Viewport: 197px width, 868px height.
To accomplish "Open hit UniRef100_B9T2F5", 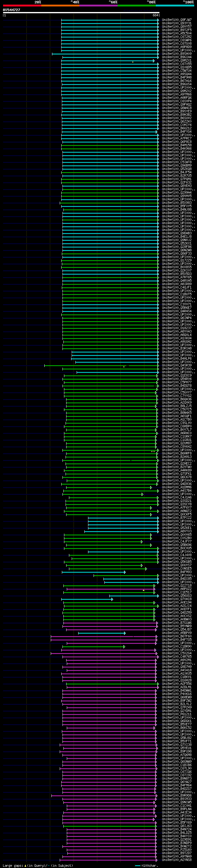I will [176, 30].
